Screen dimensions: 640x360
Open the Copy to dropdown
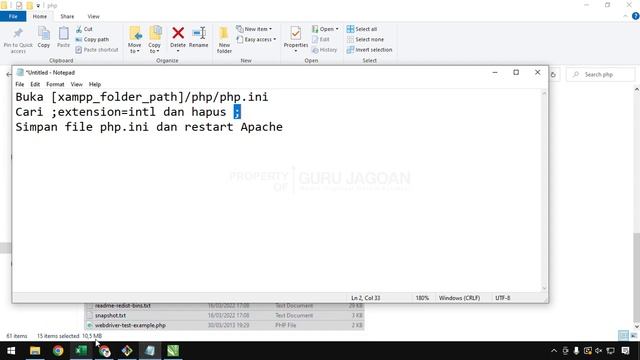pos(155,40)
